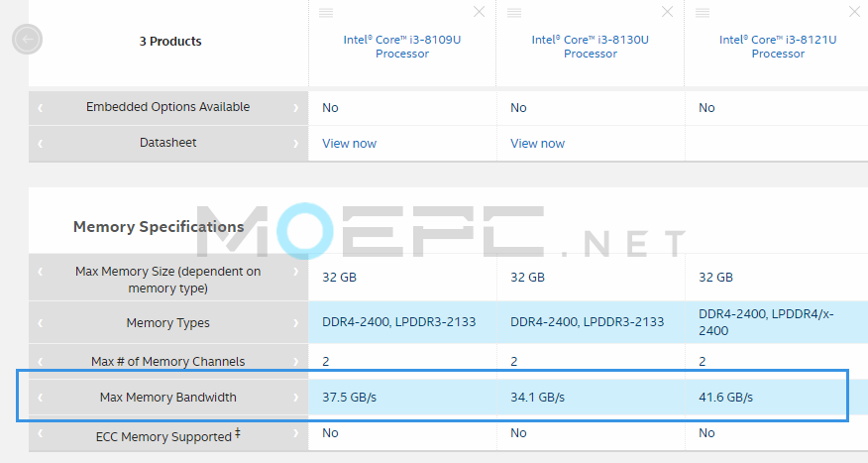Select the Max Memory Size row label
868x463 pixels.
[167, 280]
